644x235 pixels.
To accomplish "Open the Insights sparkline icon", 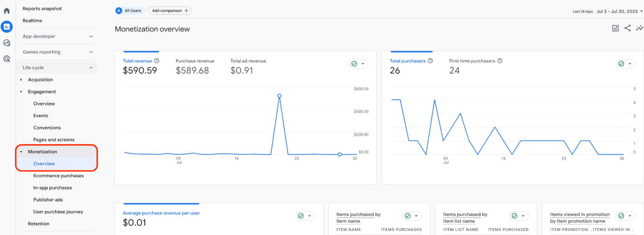I will point(639,28).
